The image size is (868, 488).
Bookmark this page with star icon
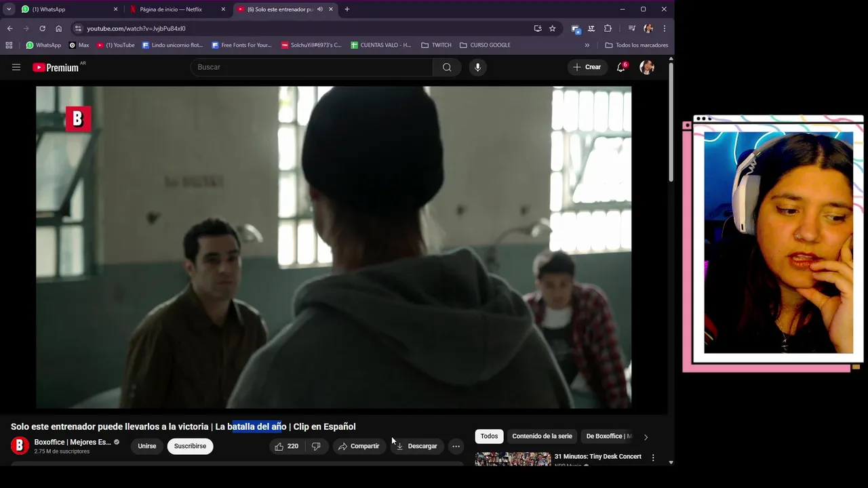pos(553,28)
